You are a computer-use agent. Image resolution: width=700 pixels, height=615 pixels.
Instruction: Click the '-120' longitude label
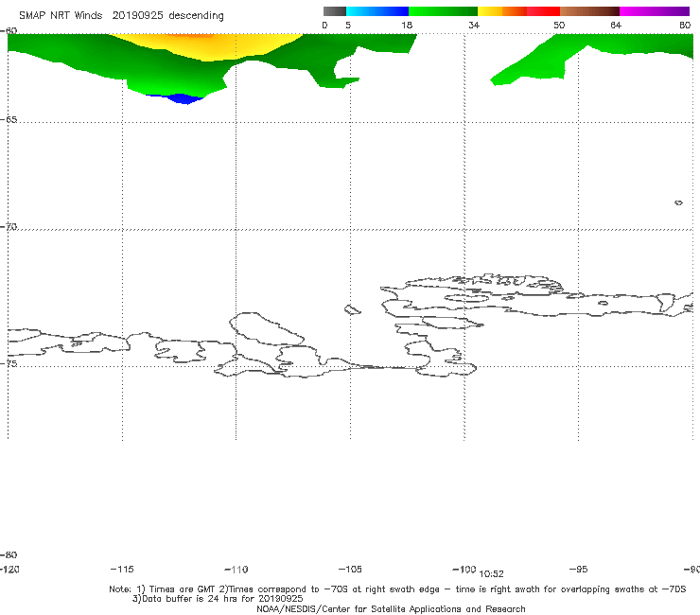(9, 570)
